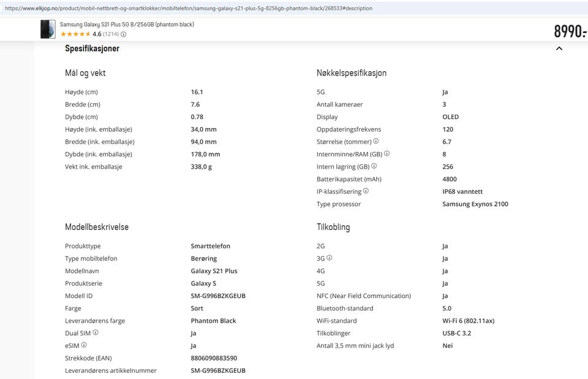Screen dimensions: 588x379
Task: Click the value Wi-Fi 6 (802.11ax)
Action: click(x=469, y=321)
